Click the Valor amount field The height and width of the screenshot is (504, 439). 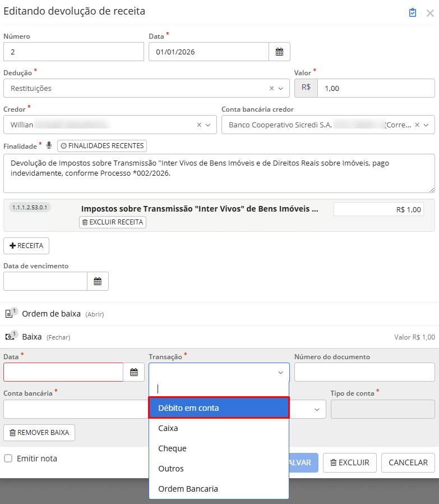click(376, 88)
